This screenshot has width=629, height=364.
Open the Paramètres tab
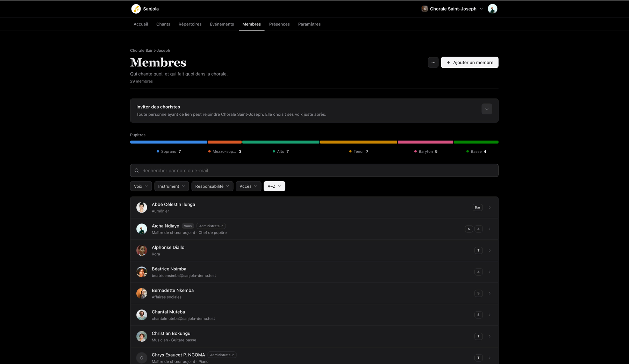[x=309, y=24]
